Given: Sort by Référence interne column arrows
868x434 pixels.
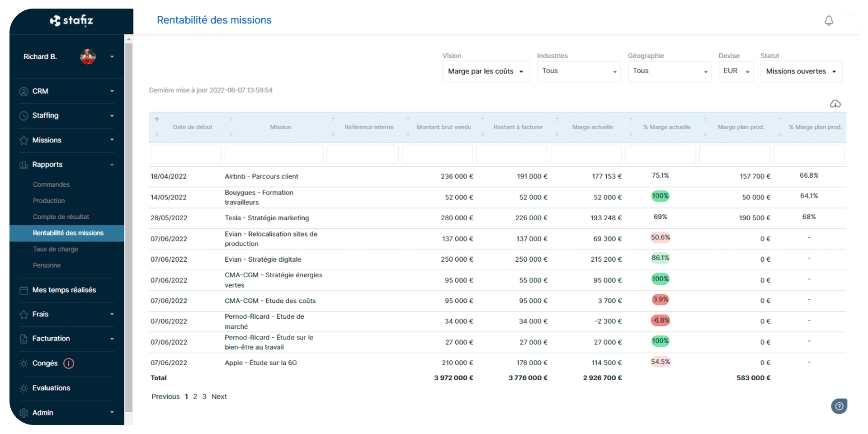Looking at the screenshot, I should [x=333, y=127].
